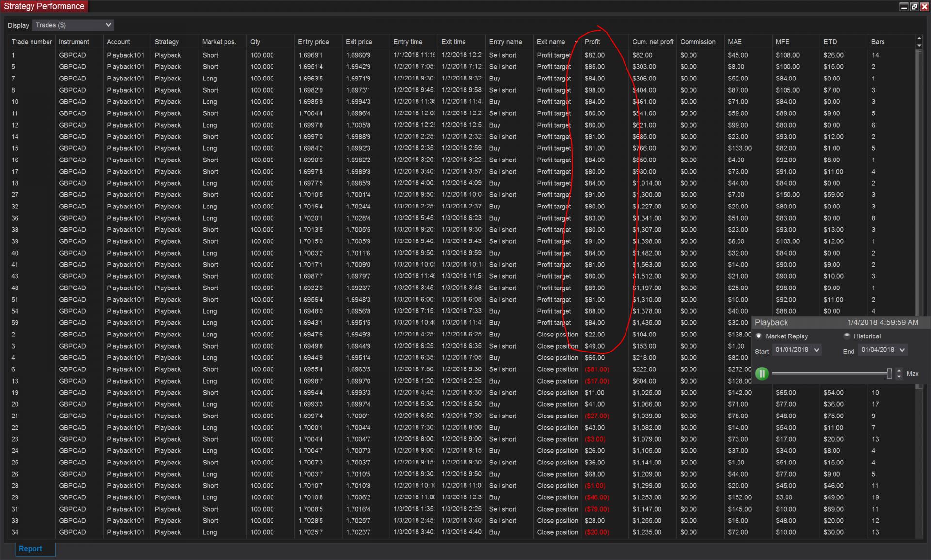931x560 pixels.
Task: Expand the End date picker
Action: (902, 350)
